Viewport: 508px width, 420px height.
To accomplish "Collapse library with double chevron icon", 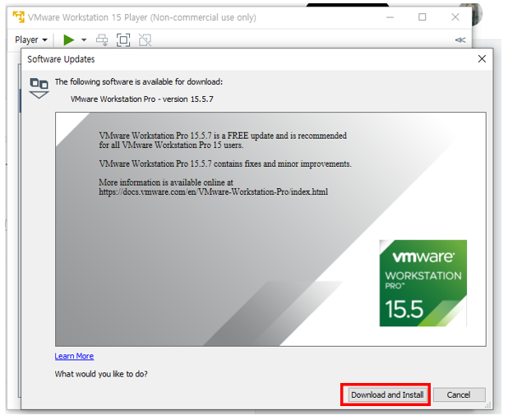I will coord(460,39).
